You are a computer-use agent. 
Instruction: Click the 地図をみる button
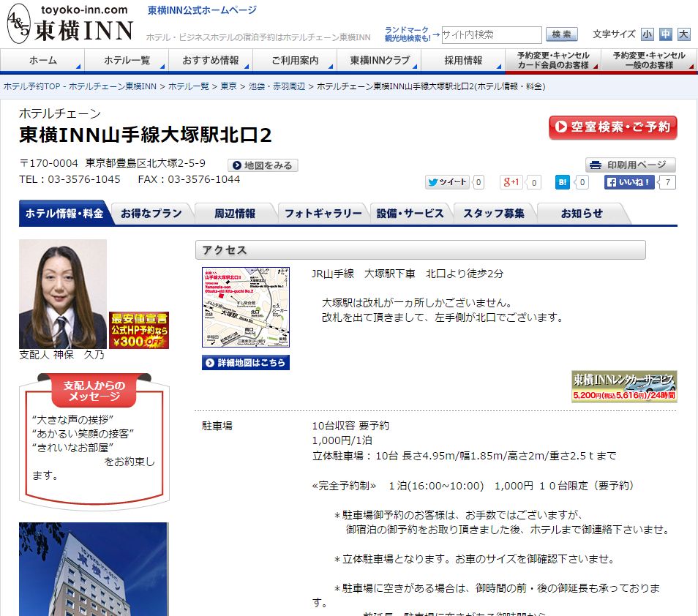(x=263, y=165)
